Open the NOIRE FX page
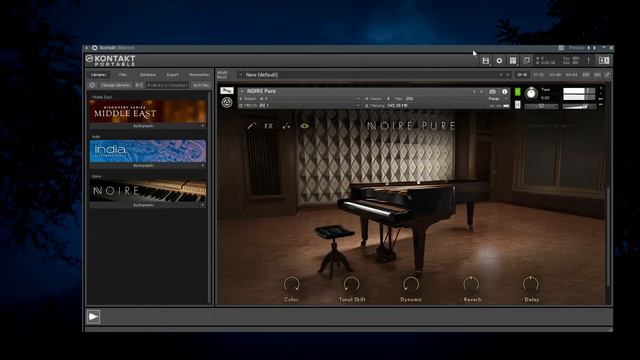Viewport: 640px width, 360px height. click(269, 126)
